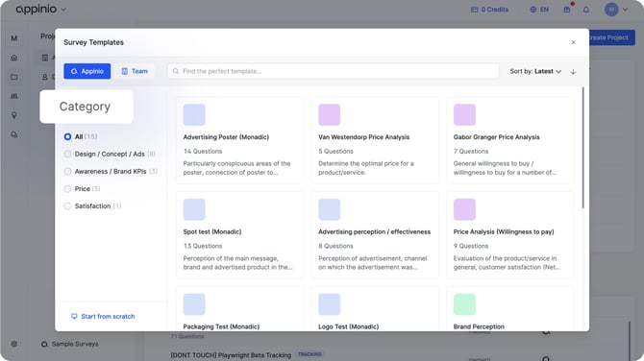This screenshot has width=644, height=361.
Task: Open Home icon in left sidebar
Action: (x=14, y=58)
